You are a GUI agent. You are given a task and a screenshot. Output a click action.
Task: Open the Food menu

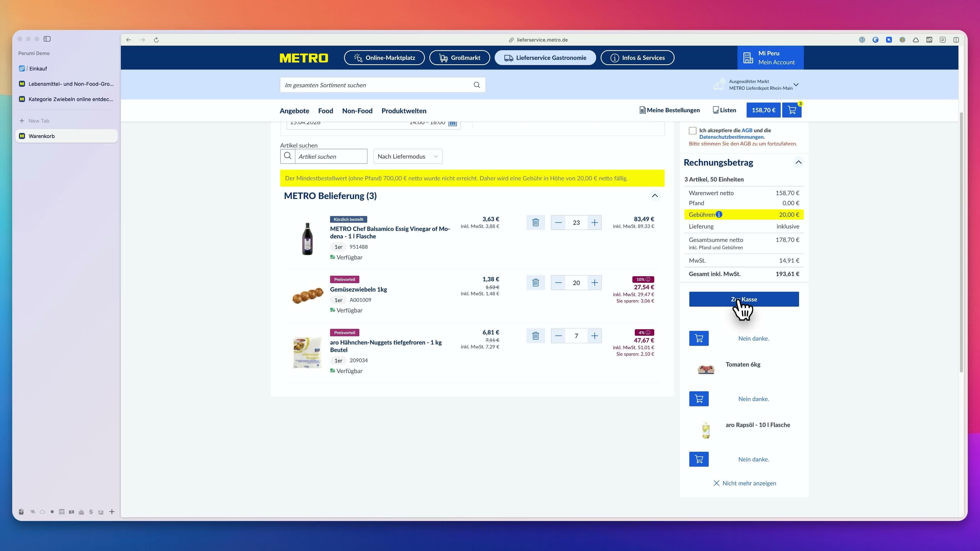(325, 111)
